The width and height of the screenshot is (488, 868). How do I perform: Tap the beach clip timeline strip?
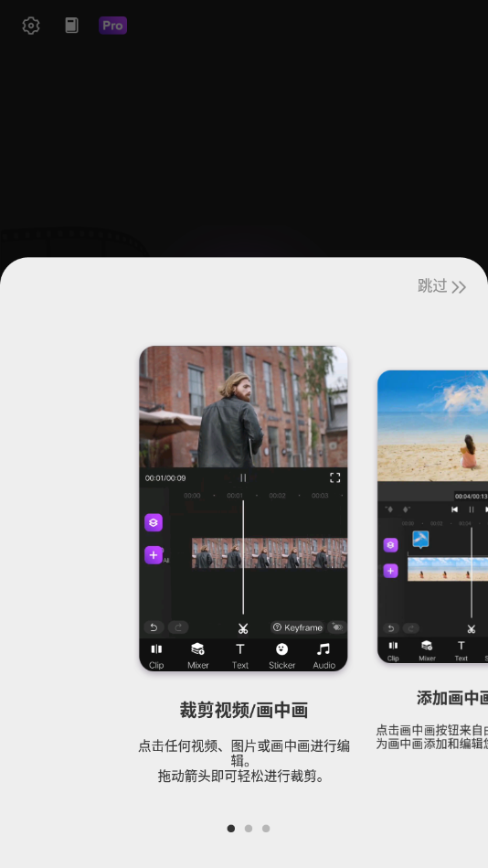coord(448,569)
